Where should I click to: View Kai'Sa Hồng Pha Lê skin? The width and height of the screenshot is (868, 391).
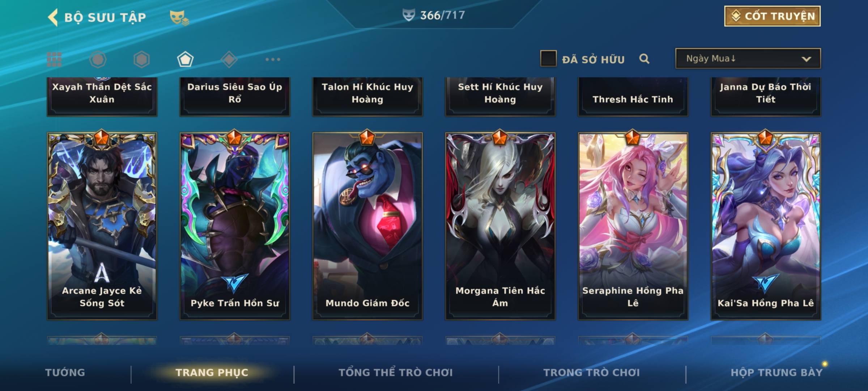click(x=766, y=226)
